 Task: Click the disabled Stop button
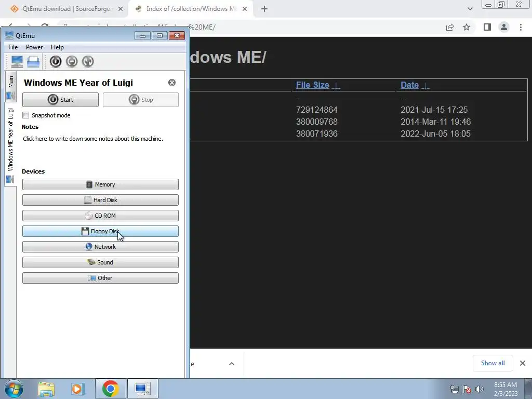(x=140, y=100)
